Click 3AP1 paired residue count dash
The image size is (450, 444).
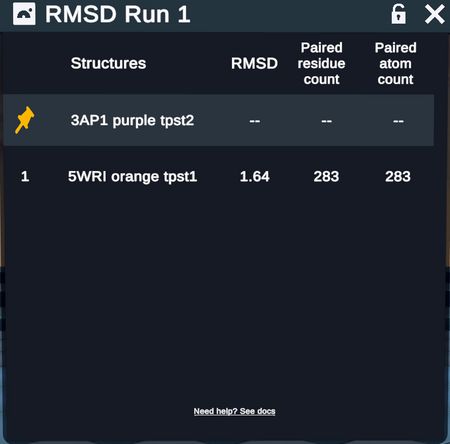[326, 121]
